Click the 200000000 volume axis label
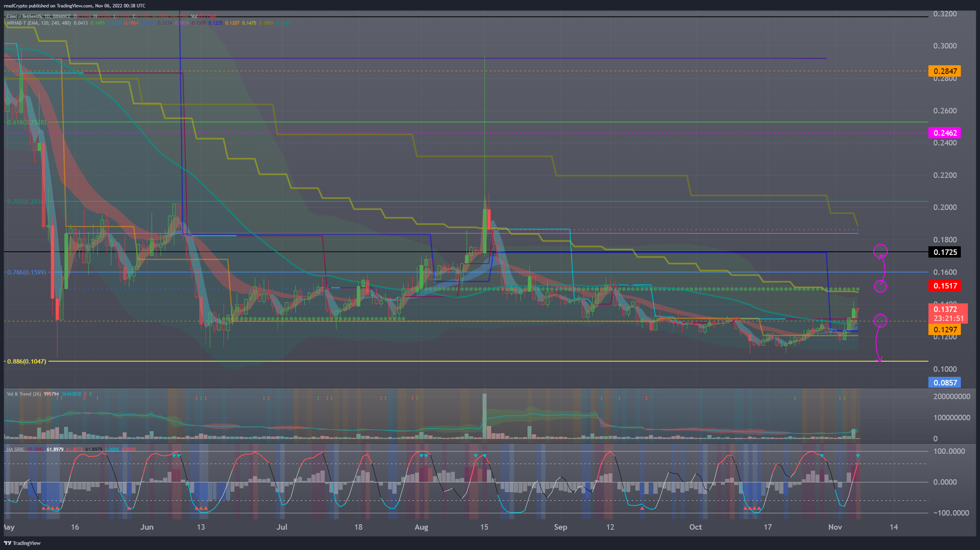Viewport: 980px width, 550px height. pos(951,396)
